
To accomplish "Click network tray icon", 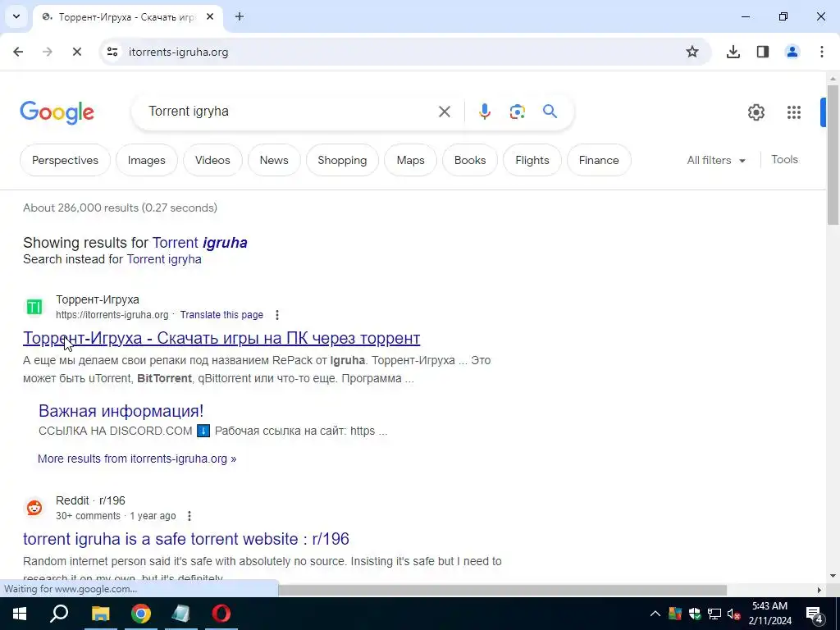I will (x=714, y=614).
